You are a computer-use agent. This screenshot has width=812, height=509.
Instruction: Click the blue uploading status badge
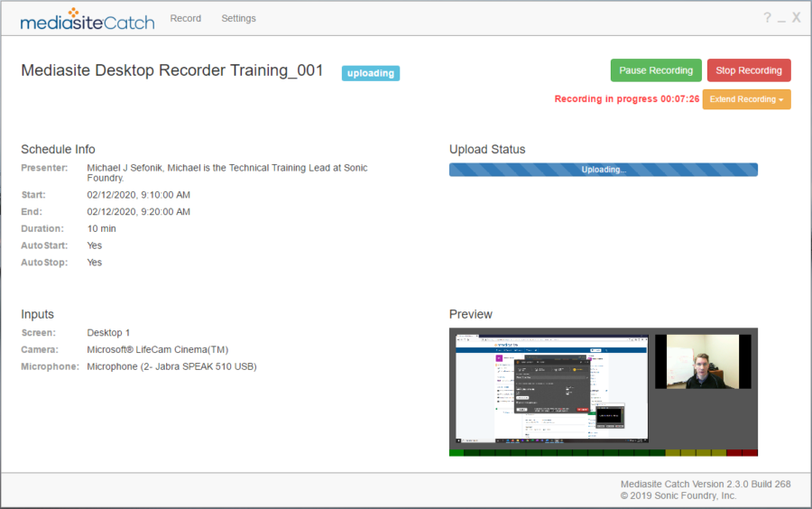pos(370,73)
